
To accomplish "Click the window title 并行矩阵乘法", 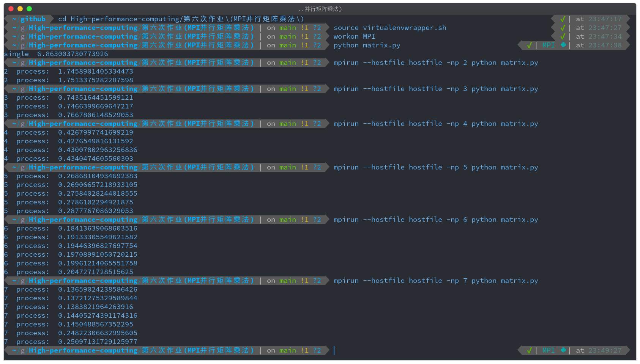I will tap(320, 9).
